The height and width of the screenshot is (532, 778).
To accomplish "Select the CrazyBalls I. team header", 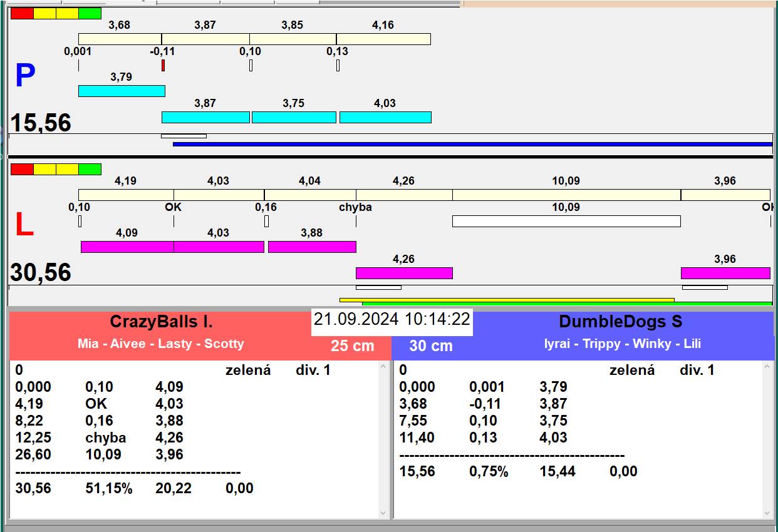I will [161, 322].
